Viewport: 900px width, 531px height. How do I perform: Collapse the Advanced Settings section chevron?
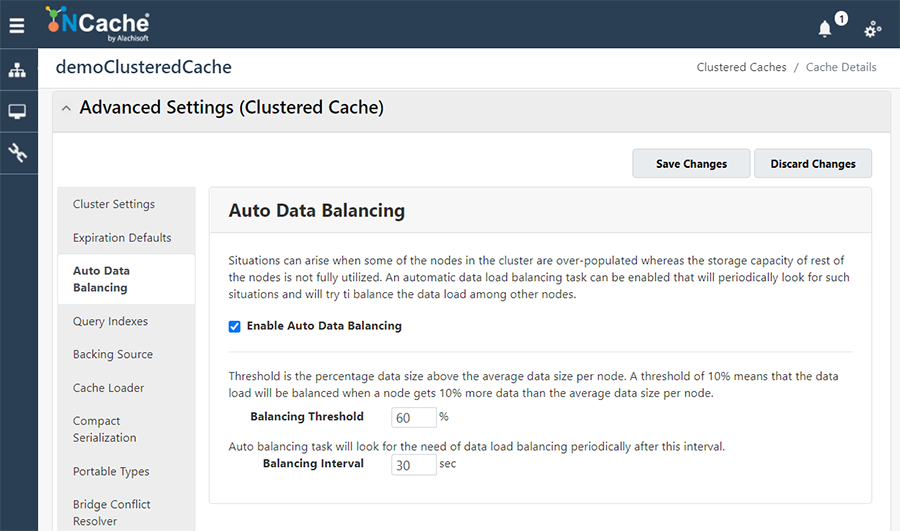click(x=66, y=109)
